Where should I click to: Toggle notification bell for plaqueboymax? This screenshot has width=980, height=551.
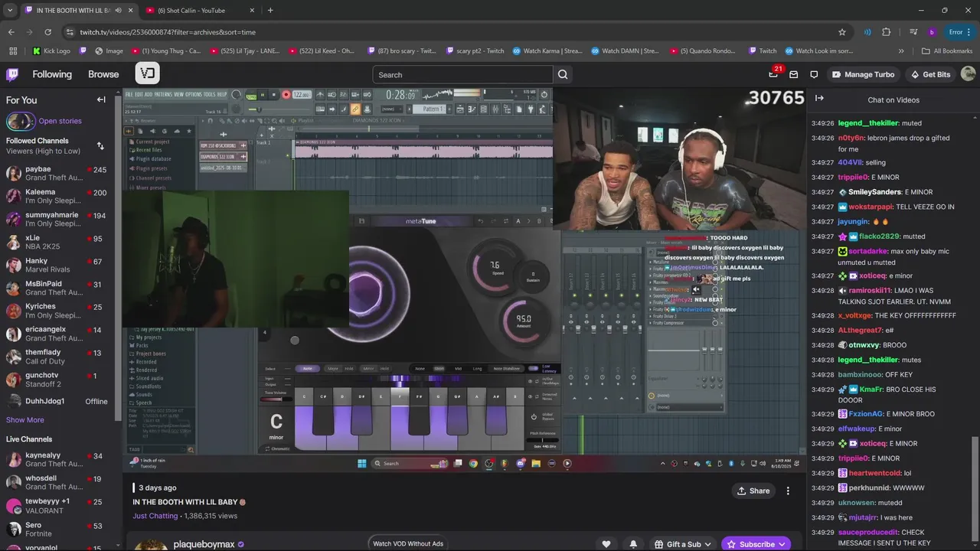coord(633,544)
